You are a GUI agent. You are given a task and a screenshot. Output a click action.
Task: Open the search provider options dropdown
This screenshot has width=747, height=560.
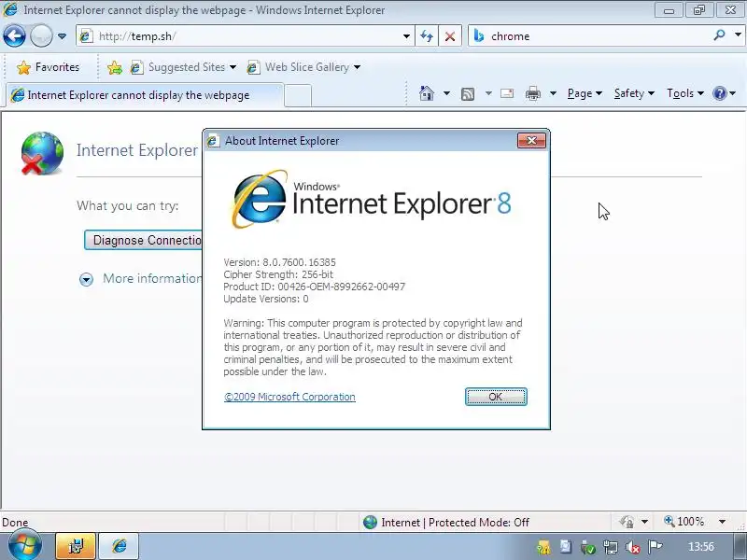coord(738,35)
